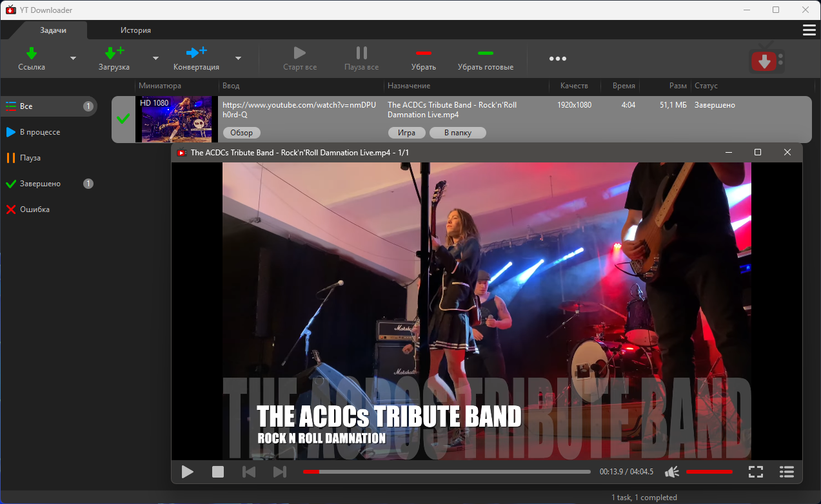The image size is (821, 504).
Task: Expand the Загрузка dropdown arrow
Action: click(155, 59)
